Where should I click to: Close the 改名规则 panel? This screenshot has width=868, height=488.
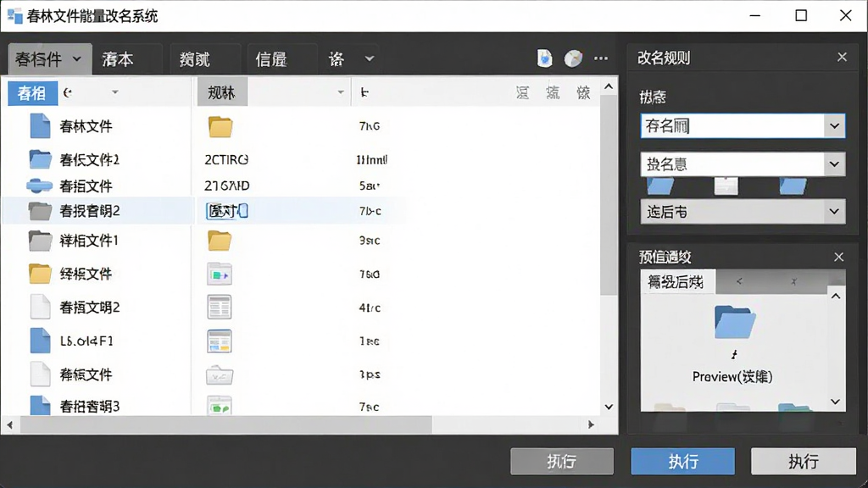(x=842, y=58)
